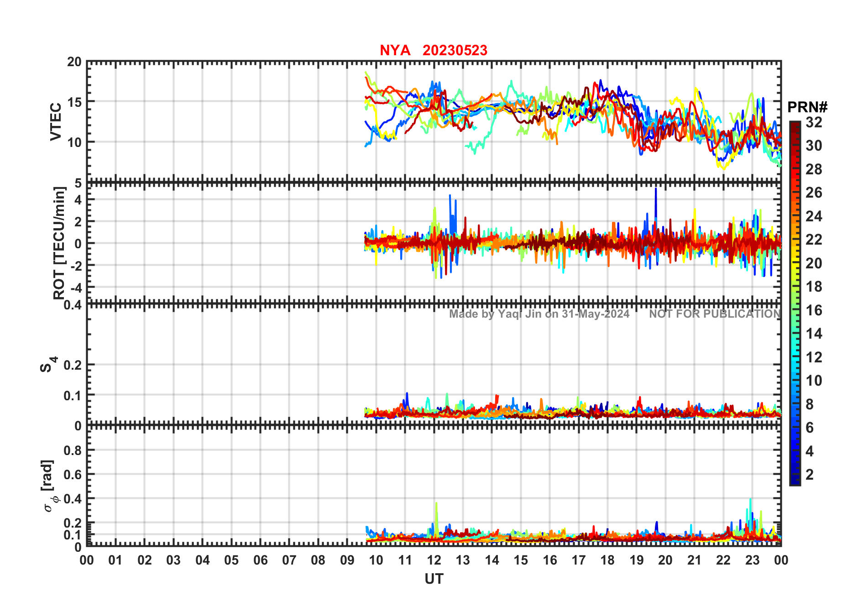Screen dimensions: 868x607
Task: Click the 'VTEC' y-axis label
Action: coord(56,122)
